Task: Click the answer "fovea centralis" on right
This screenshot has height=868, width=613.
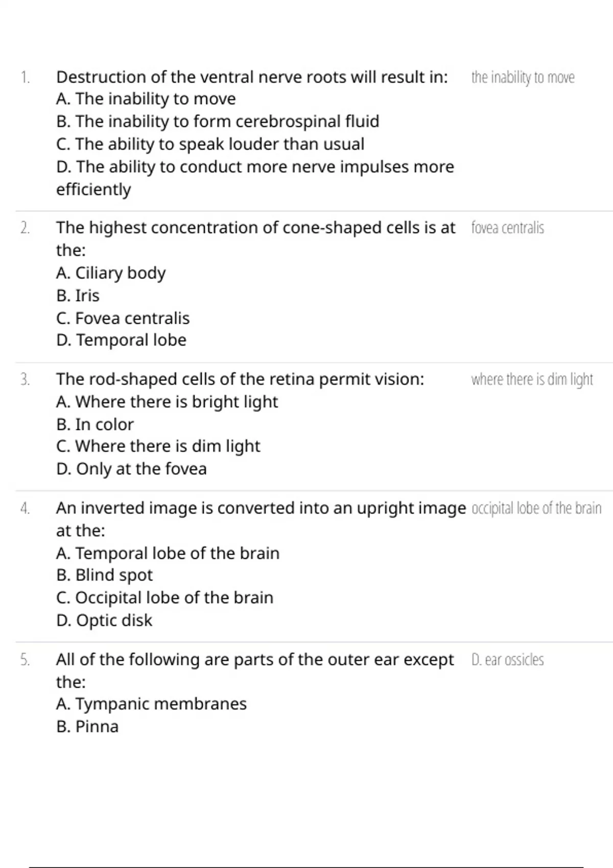Action: (508, 228)
